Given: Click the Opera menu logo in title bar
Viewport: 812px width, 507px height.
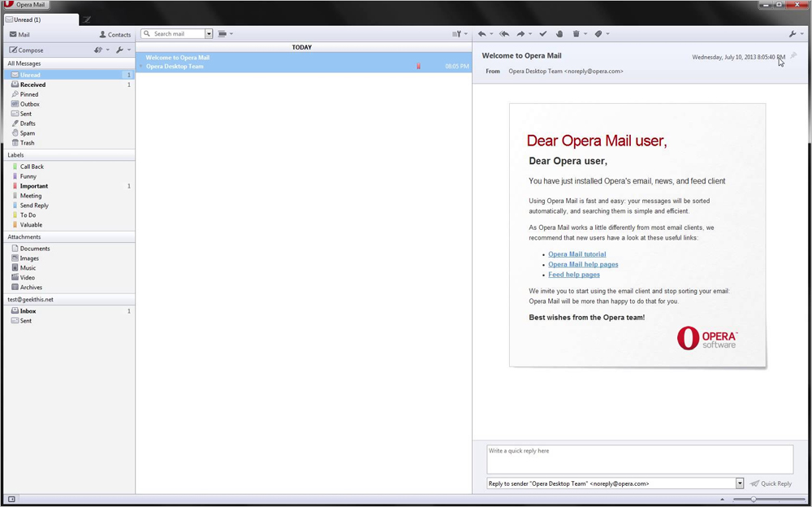Looking at the screenshot, I should tap(9, 4).
